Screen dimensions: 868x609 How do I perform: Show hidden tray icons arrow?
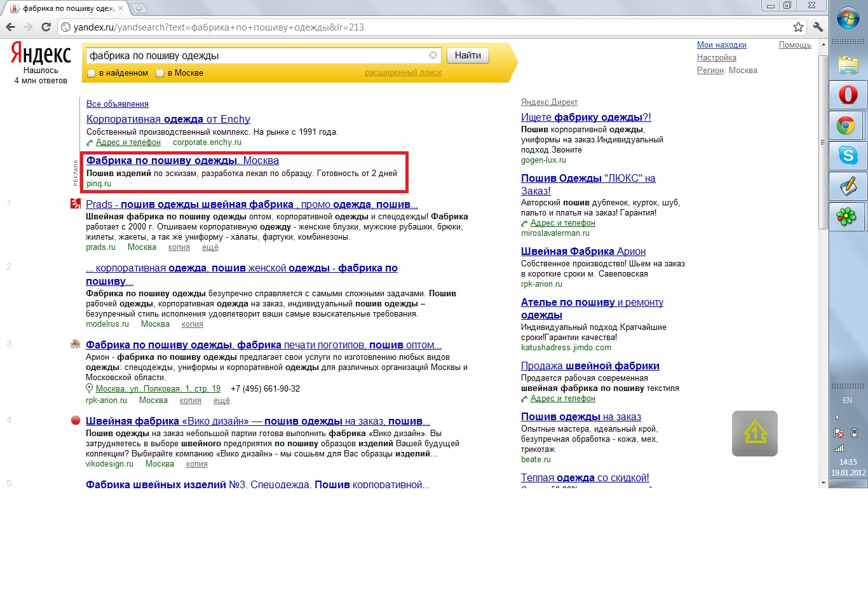pyautogui.click(x=837, y=418)
